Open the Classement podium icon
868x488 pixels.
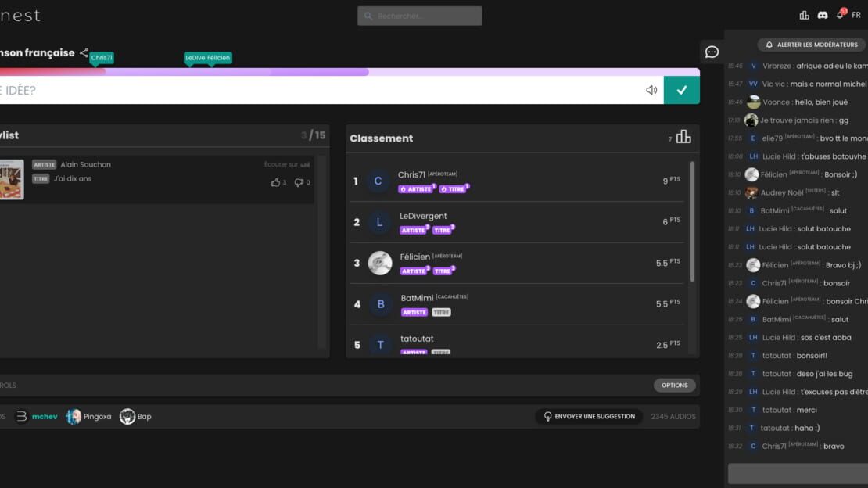click(683, 137)
